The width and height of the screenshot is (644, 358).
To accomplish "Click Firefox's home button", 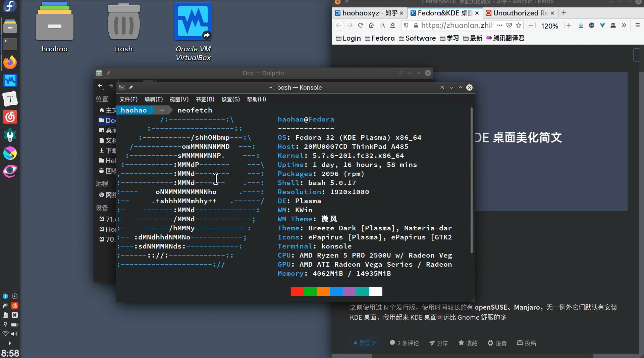I will pyautogui.click(x=371, y=25).
